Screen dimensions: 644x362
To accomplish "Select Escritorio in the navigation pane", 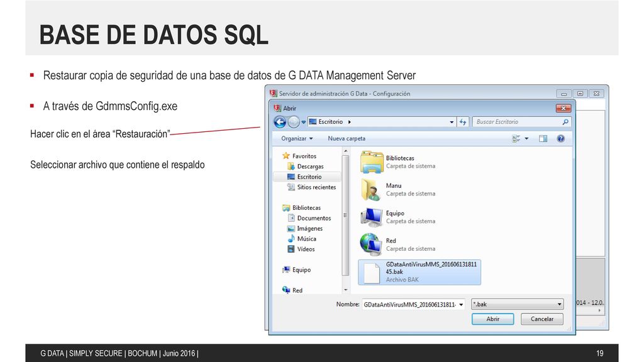I will [x=309, y=177].
